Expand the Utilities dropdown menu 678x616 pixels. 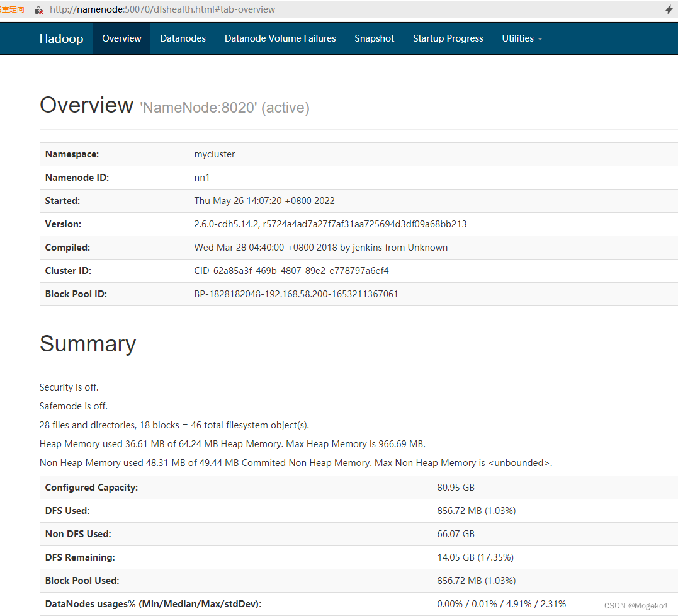click(x=522, y=38)
